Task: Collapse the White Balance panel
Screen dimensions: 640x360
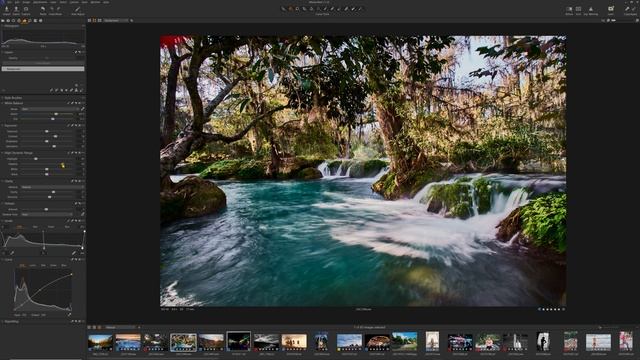Action: [x=2, y=103]
